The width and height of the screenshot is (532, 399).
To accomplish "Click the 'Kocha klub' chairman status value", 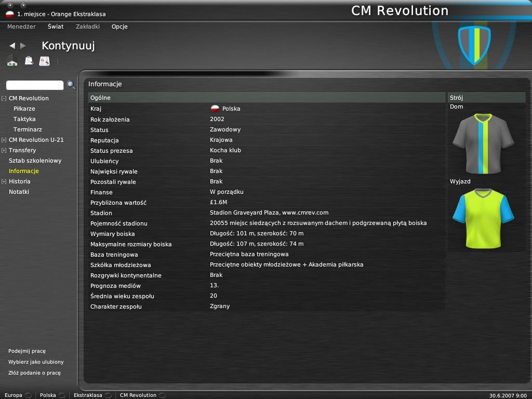I will tap(225, 150).
